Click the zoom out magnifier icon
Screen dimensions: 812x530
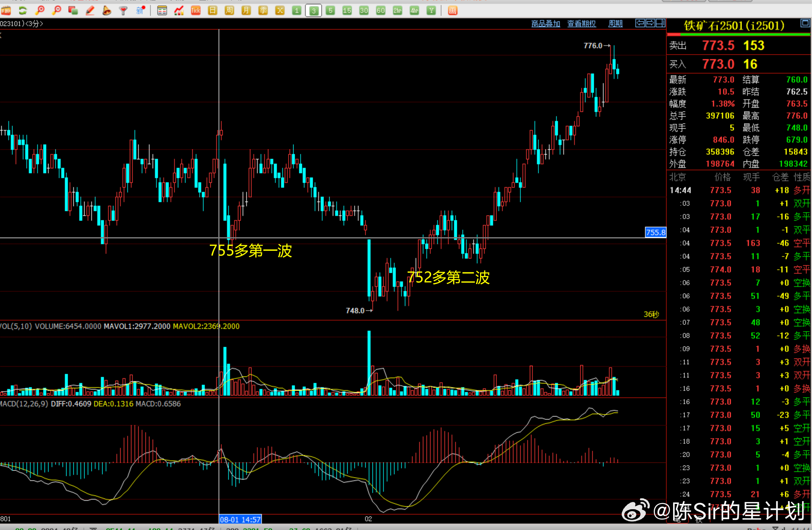point(57,10)
